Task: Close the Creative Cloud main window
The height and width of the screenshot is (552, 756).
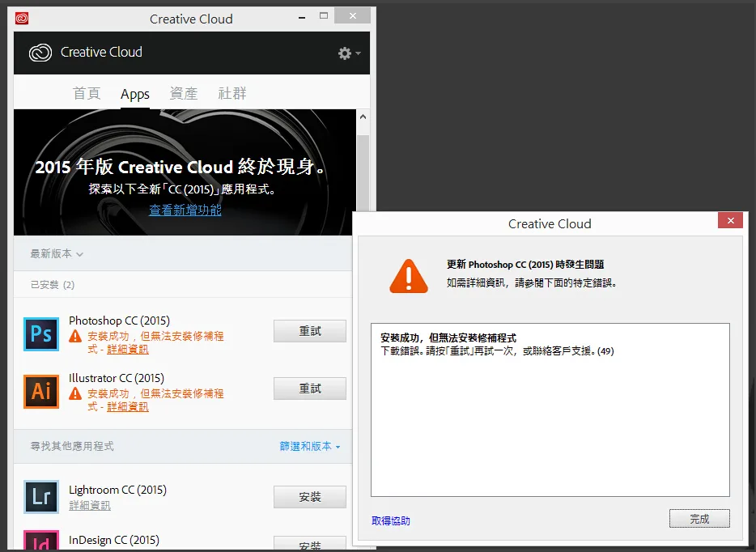Action: click(x=352, y=16)
